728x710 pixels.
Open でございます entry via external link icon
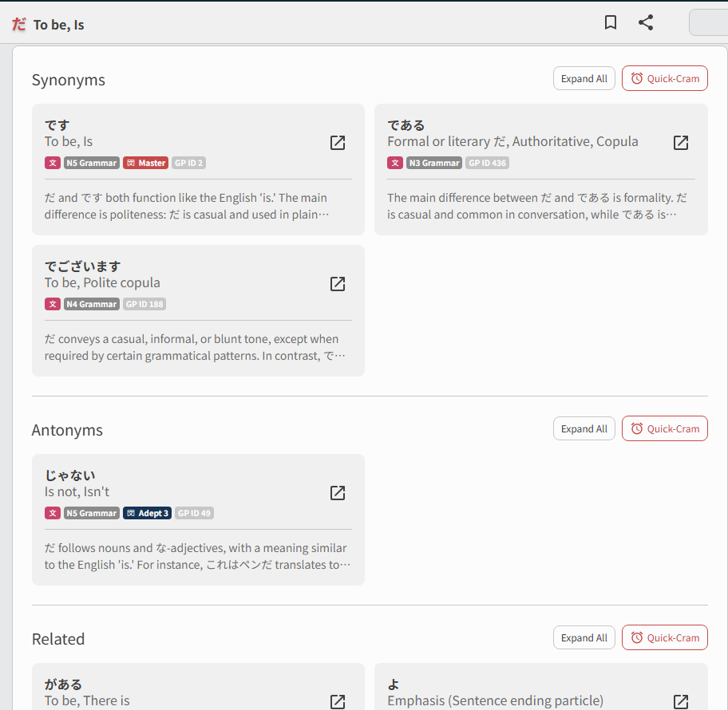pos(338,284)
